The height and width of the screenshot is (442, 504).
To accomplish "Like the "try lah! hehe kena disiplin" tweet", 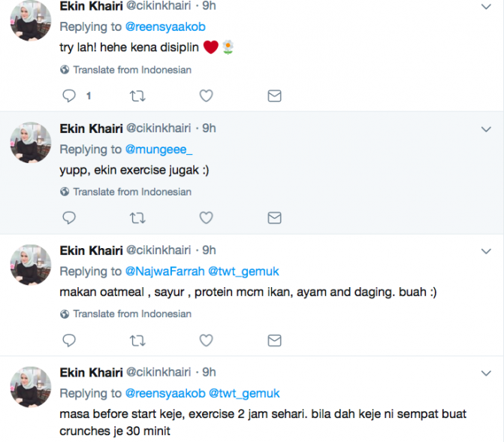I will point(206,95).
